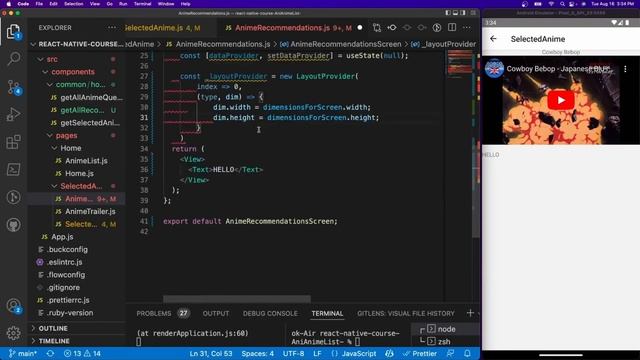Open the Debug Console panel tab

(270, 313)
